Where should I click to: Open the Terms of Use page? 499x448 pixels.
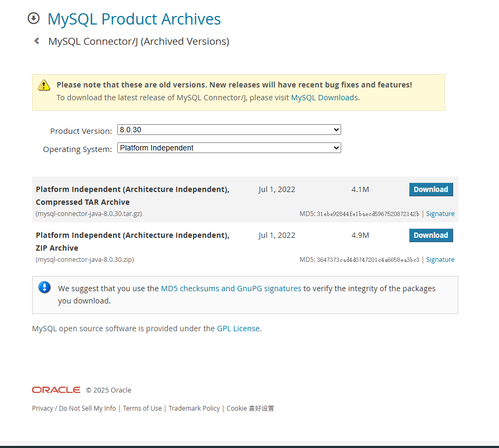coord(142,409)
